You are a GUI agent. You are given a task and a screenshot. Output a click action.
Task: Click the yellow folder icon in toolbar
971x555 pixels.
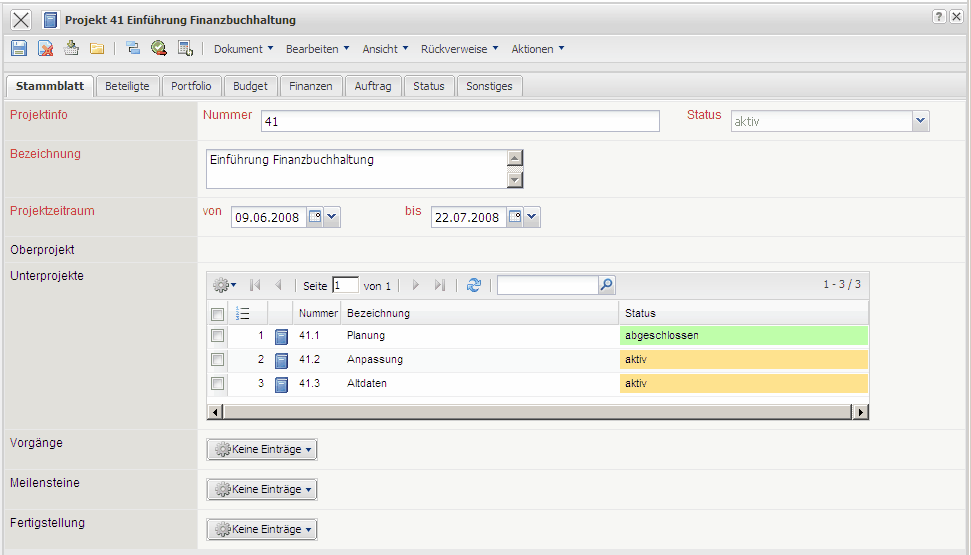click(x=97, y=48)
